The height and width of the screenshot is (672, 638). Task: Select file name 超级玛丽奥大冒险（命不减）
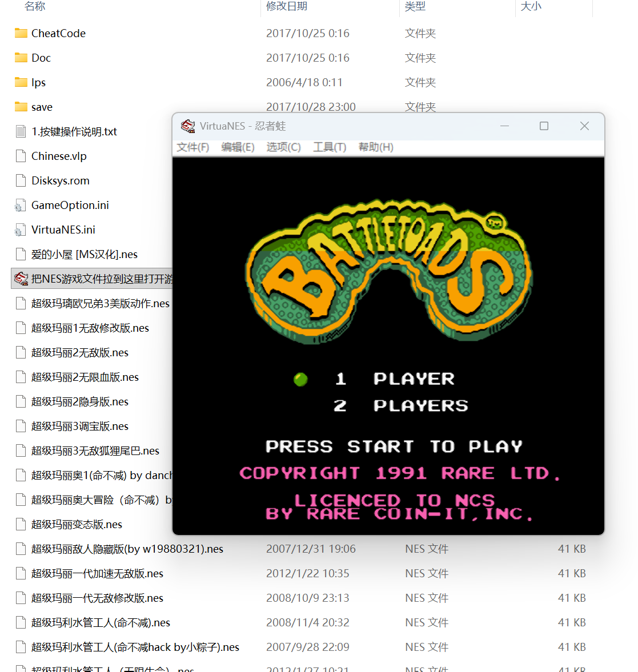tap(102, 500)
